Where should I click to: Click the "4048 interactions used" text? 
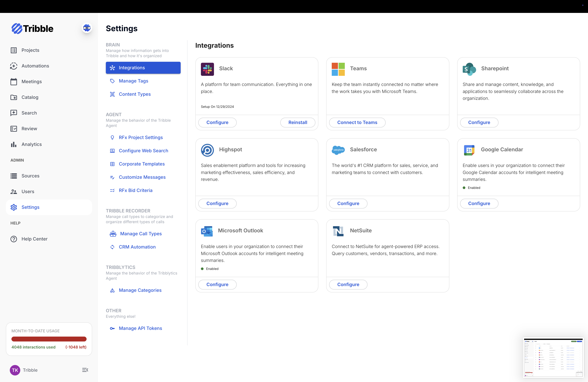pos(33,347)
